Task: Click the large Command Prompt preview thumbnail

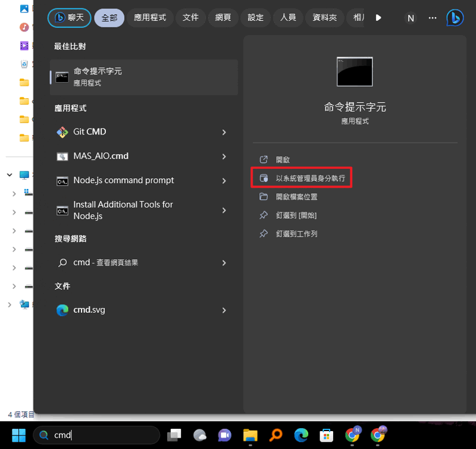Action: click(x=355, y=71)
